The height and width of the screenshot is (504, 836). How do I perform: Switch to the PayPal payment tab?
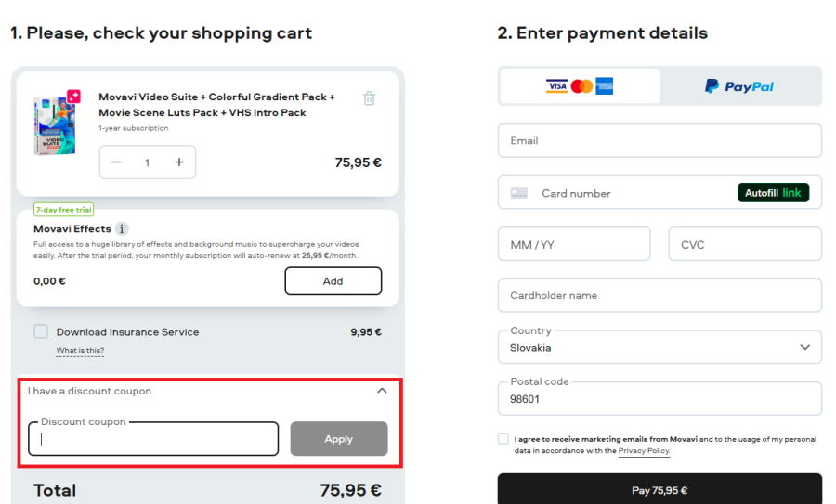coord(739,86)
